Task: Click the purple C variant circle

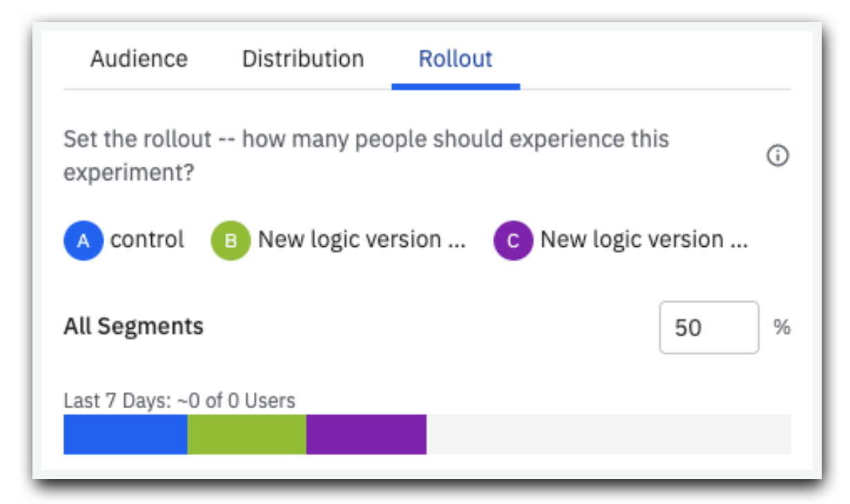Action: (x=513, y=241)
